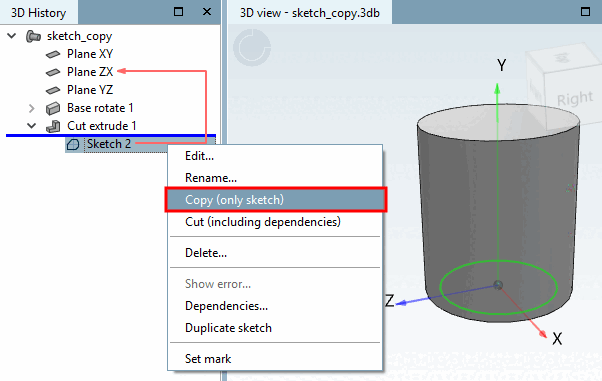Image resolution: width=602 pixels, height=381 pixels.
Task: Select the 3D view sketch_copy.3db tab
Action: (310, 13)
